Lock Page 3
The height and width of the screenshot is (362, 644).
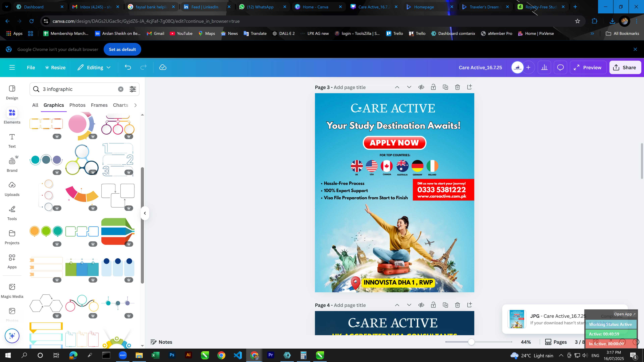[x=433, y=87]
